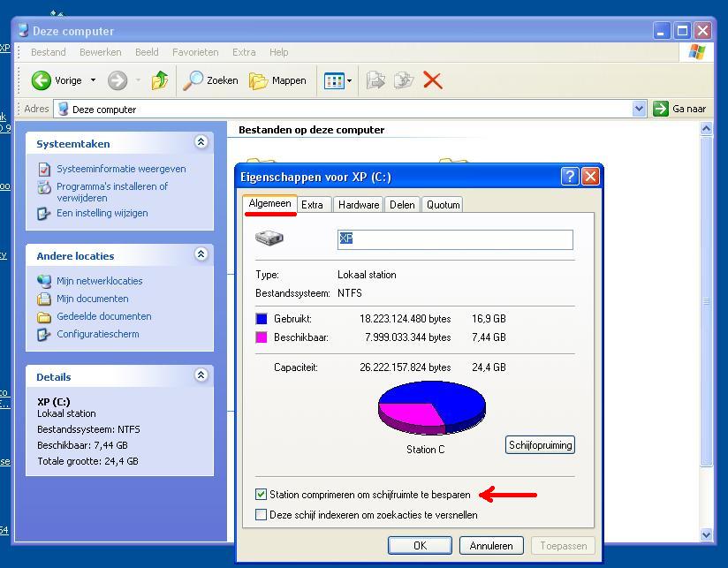Click the copy-to-folder toolbar icon
The image size is (728, 568).
click(404, 80)
